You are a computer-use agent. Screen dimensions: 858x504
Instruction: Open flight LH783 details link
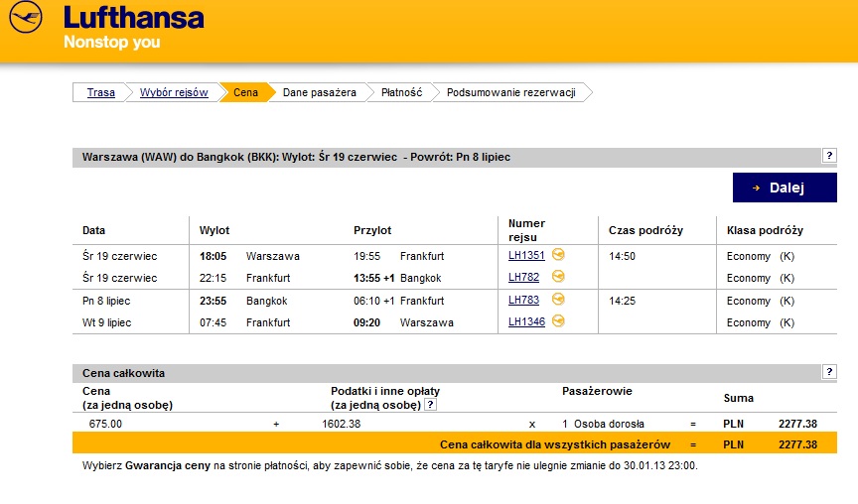point(523,300)
